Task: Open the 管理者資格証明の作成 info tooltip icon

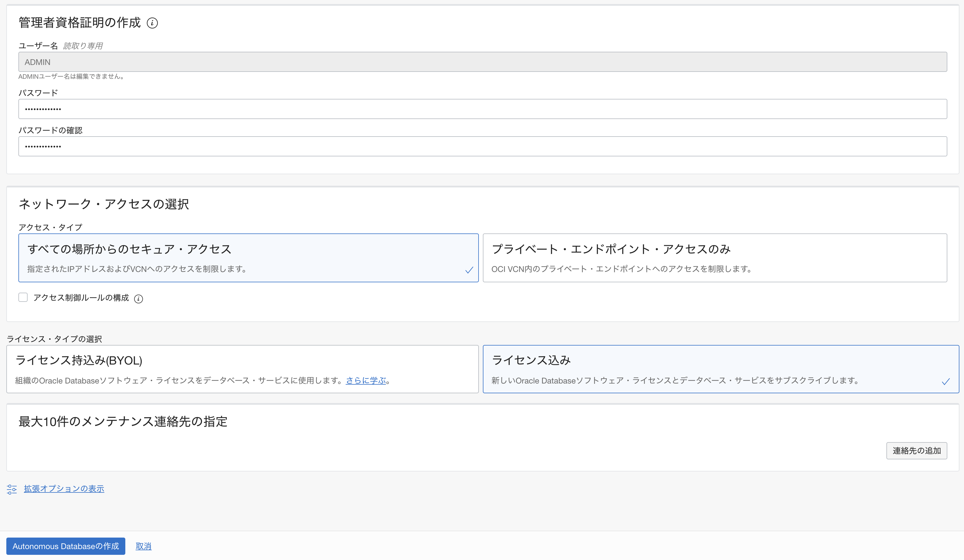Action: click(x=153, y=23)
